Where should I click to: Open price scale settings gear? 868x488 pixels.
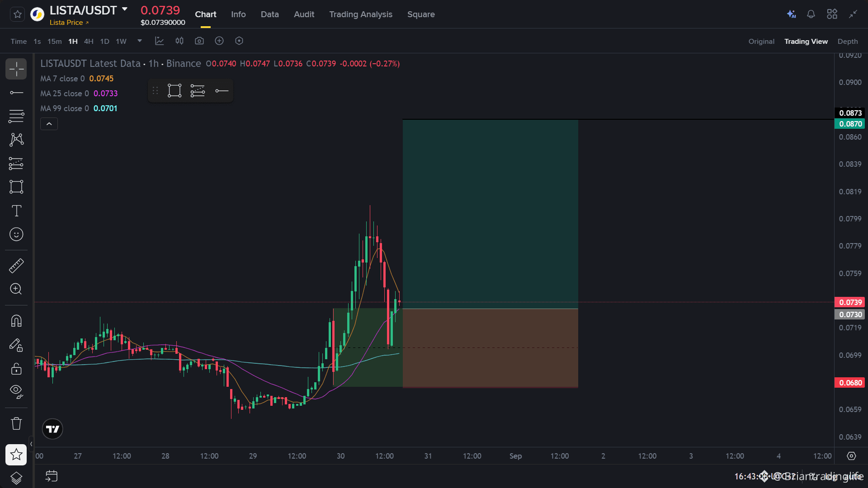click(851, 456)
